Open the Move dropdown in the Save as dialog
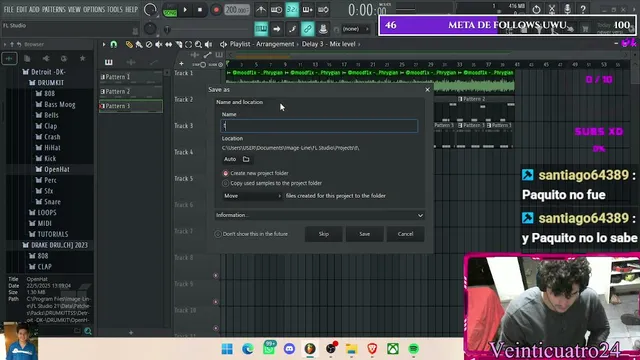 (x=252, y=196)
